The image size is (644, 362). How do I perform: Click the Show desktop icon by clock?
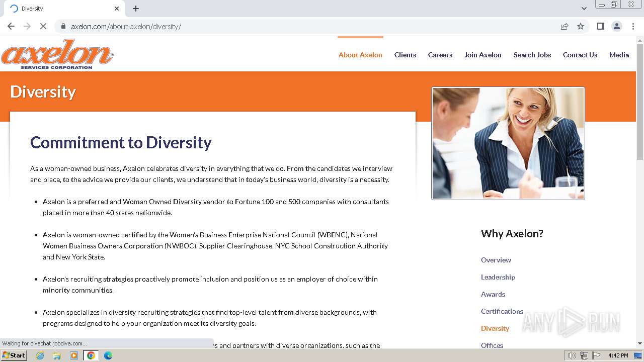pyautogui.click(x=638, y=355)
